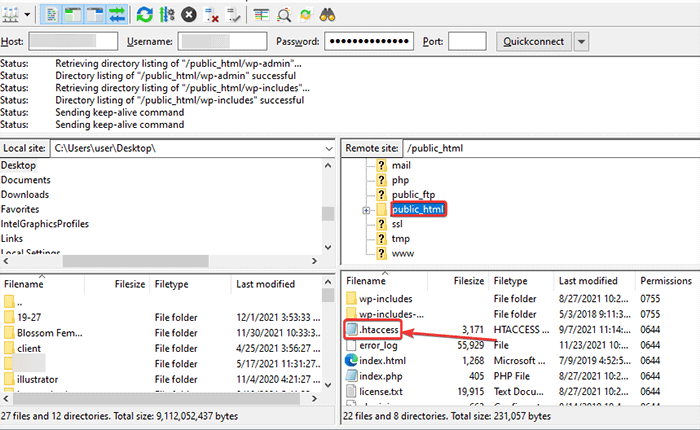Open the Site Manager icon
Viewport: 700px width, 430px height.
point(11,14)
